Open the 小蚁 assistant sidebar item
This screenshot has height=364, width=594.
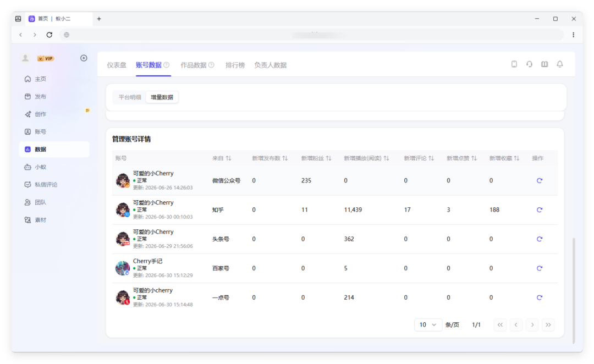click(x=54, y=167)
